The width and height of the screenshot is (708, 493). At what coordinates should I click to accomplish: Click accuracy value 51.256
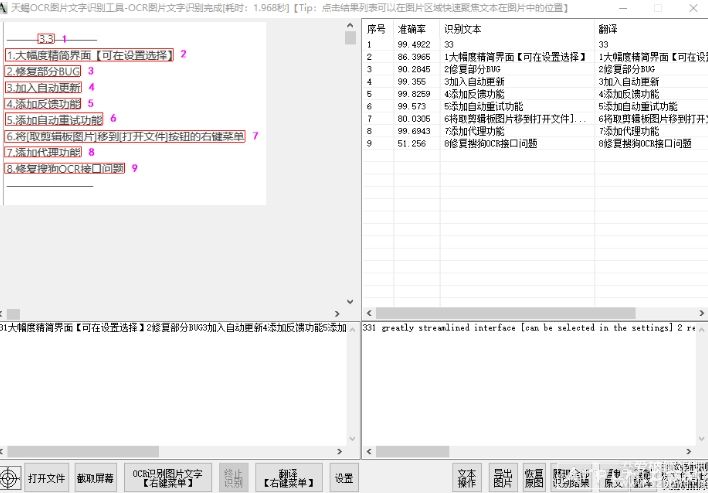coord(411,144)
